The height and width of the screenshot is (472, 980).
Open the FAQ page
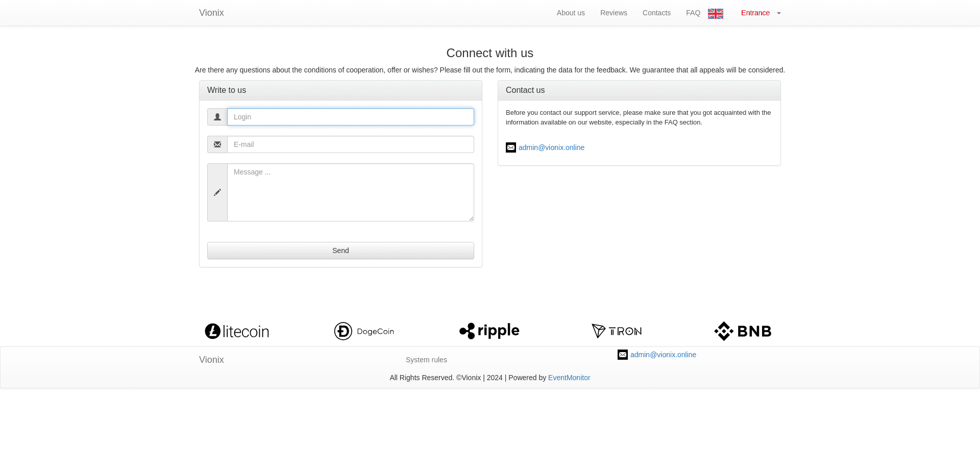tap(693, 13)
